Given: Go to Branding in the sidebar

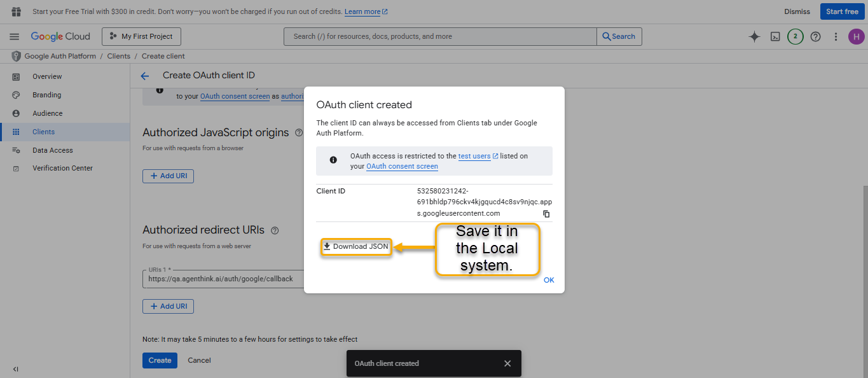Looking at the screenshot, I should [47, 95].
